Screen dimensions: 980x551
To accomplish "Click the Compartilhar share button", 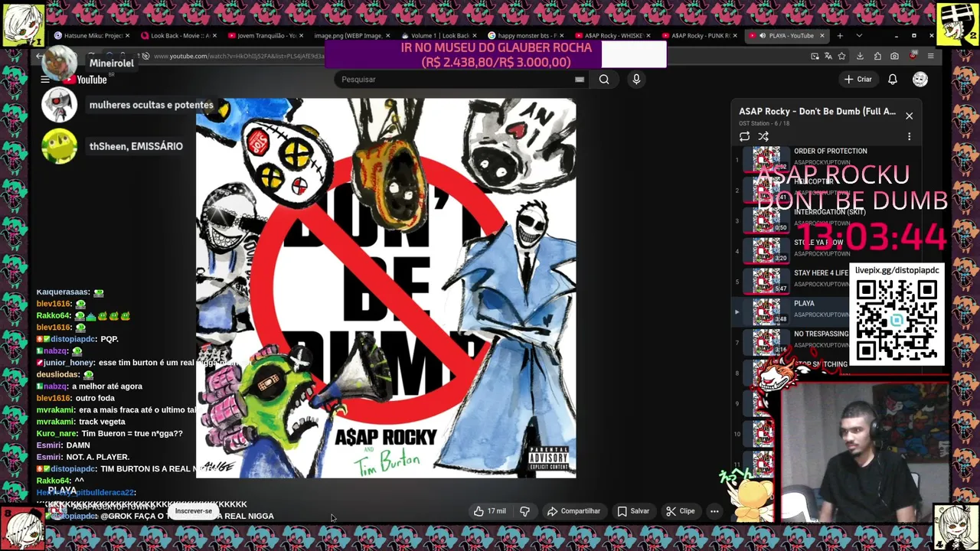I will (573, 511).
